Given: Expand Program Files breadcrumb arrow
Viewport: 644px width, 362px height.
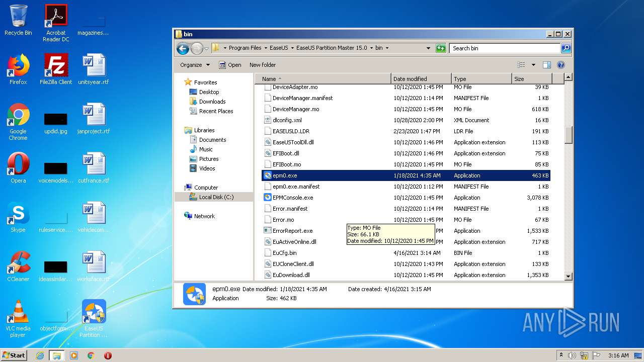Looking at the screenshot, I should 266,48.
